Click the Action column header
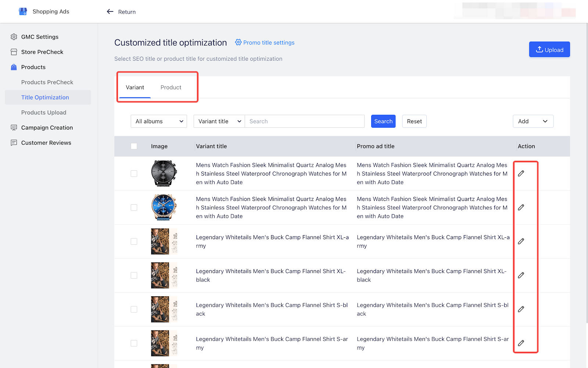 (x=526, y=146)
